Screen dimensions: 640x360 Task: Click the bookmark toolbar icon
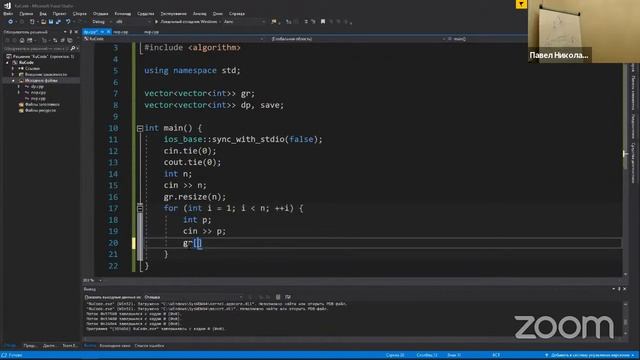(x=323, y=22)
